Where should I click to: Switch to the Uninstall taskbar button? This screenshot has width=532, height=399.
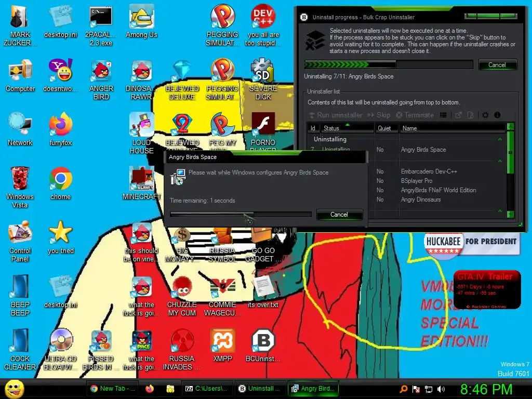pos(260,389)
